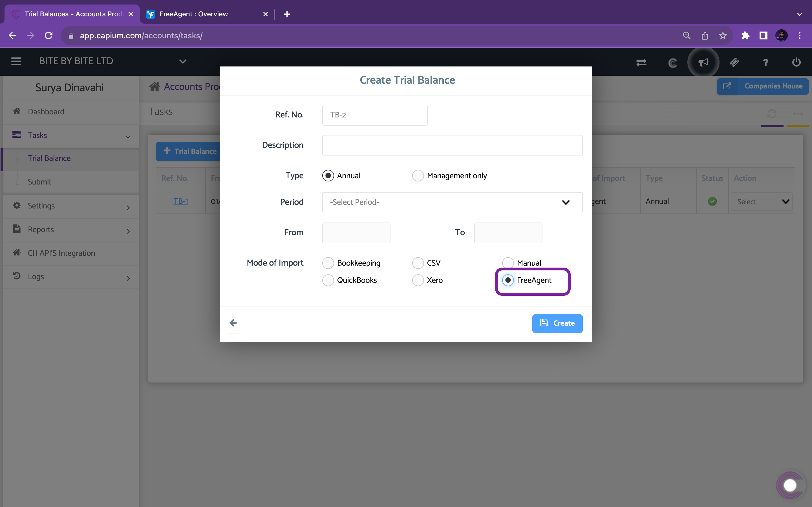
Task: Click the Capium C logo icon
Action: tap(672, 63)
